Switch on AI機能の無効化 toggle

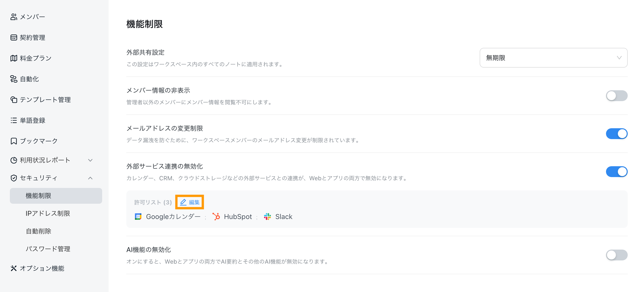pos(617,255)
